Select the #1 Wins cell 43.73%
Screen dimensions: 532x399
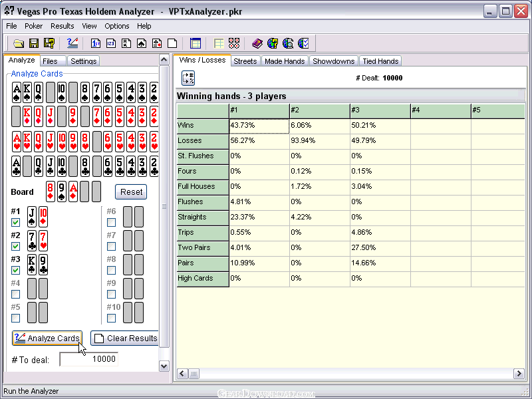(259, 125)
